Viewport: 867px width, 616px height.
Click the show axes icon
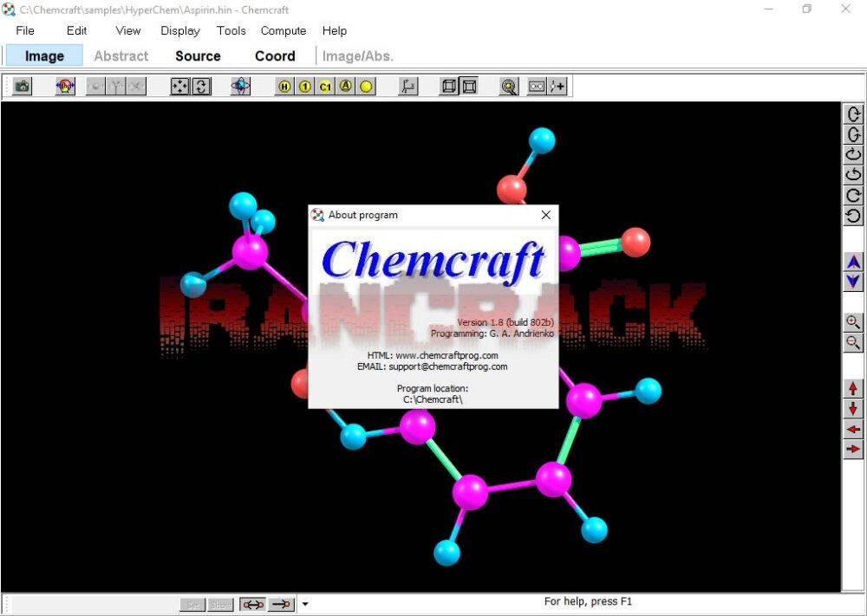[x=407, y=87]
